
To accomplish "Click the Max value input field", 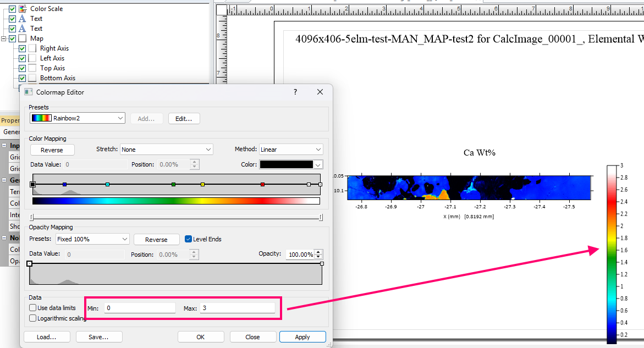I will tap(237, 308).
